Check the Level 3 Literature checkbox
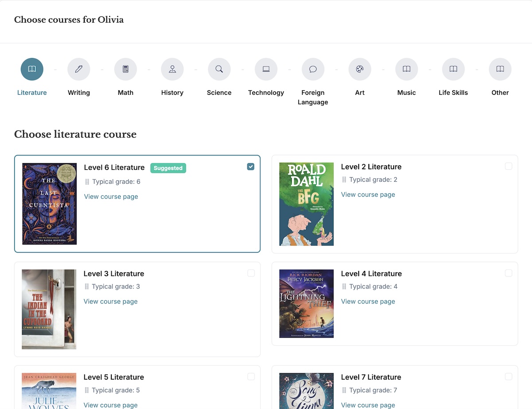This screenshot has height=409, width=532. tap(251, 273)
